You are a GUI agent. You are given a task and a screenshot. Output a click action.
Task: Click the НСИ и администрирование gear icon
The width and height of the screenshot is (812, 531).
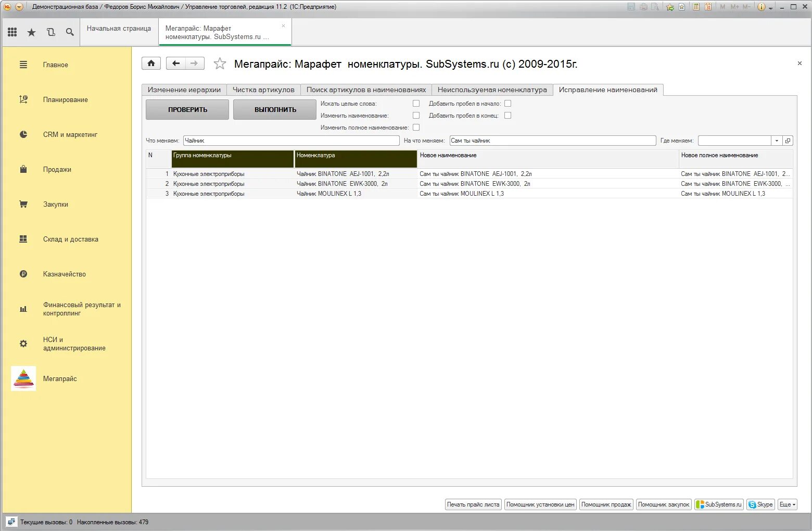tap(23, 344)
